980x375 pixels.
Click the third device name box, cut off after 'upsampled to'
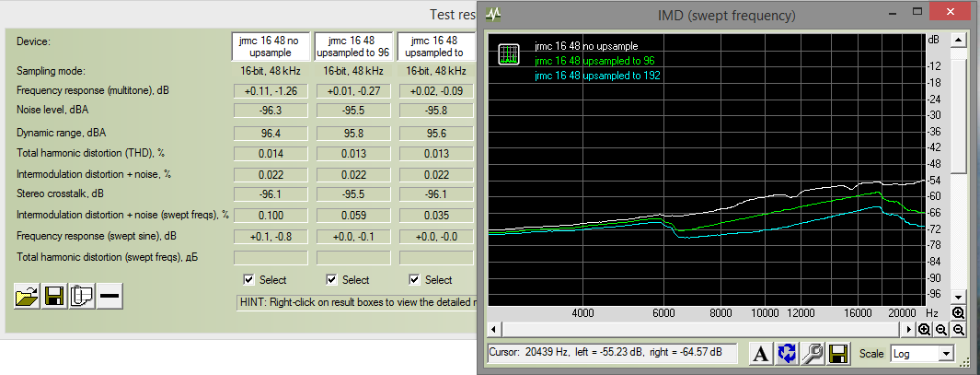[x=435, y=46]
